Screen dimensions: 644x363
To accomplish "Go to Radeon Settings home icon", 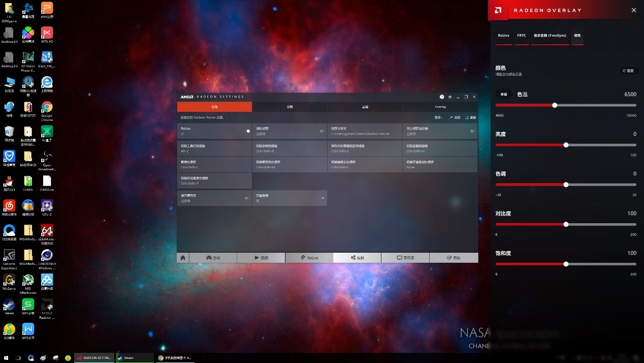I will pyautogui.click(x=183, y=258).
